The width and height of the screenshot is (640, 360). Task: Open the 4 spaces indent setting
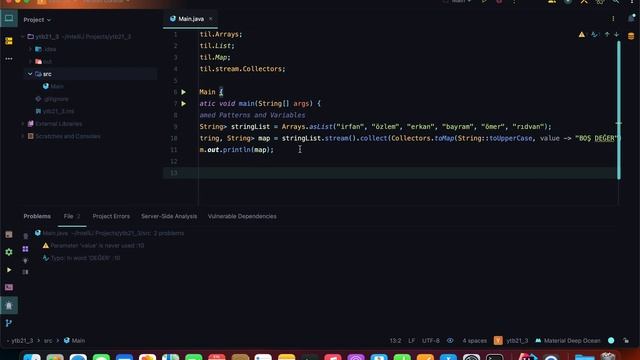(x=474, y=340)
